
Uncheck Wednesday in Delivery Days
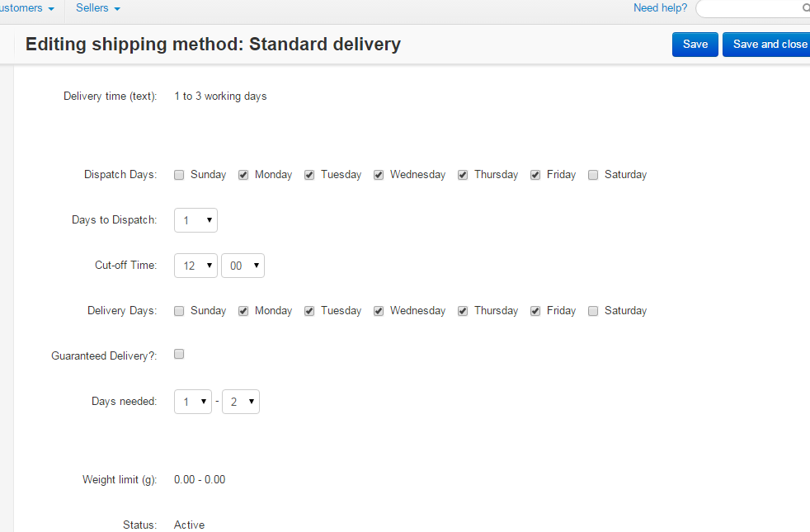click(x=379, y=311)
